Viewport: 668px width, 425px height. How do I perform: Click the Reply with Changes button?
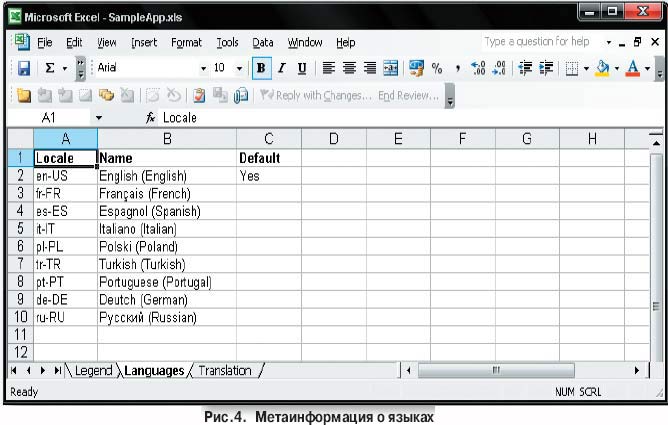click(315, 95)
